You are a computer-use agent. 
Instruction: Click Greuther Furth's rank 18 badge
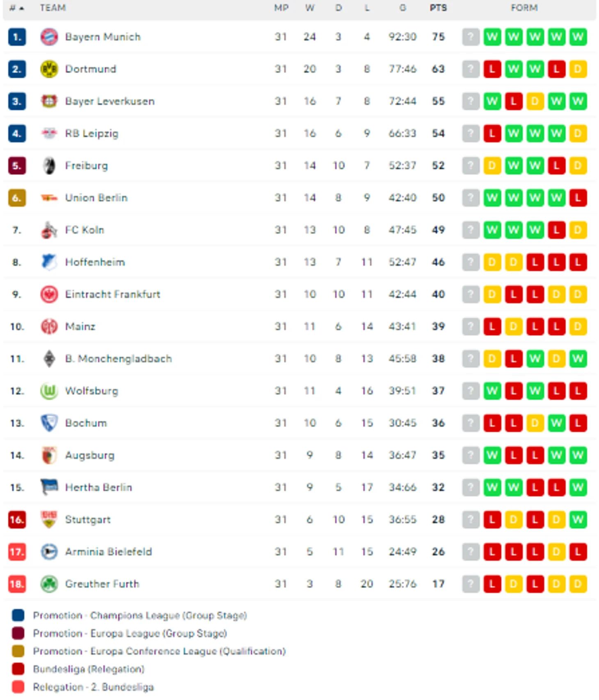pos(17,584)
